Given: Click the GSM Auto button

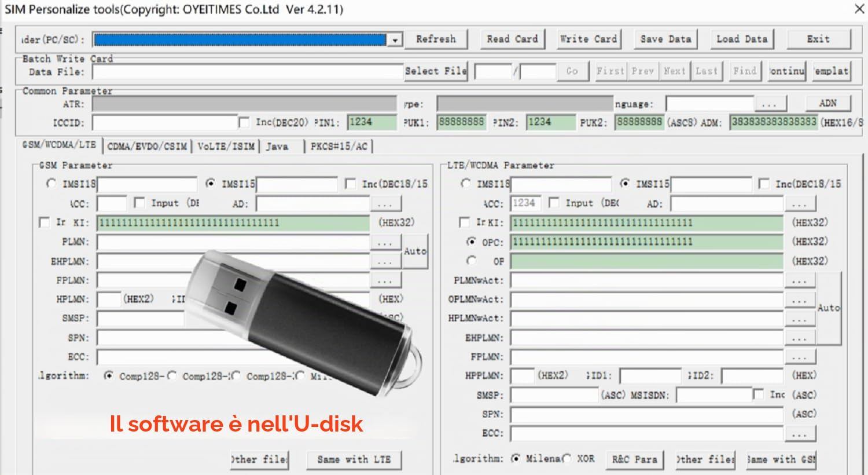Looking at the screenshot, I should (x=415, y=251).
